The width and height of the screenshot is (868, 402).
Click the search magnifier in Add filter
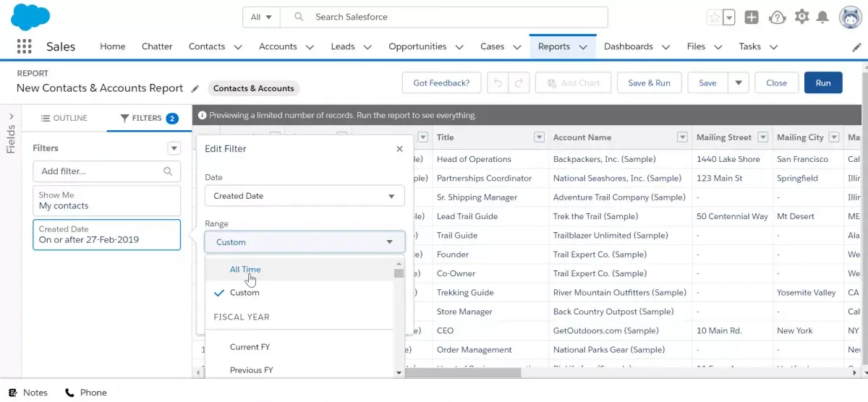[168, 171]
